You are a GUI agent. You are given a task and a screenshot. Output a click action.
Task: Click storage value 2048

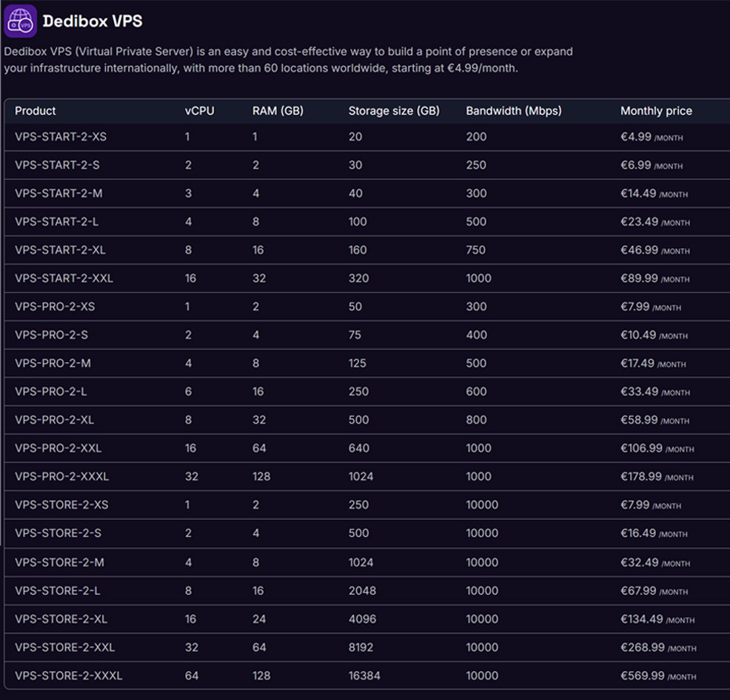(x=362, y=591)
